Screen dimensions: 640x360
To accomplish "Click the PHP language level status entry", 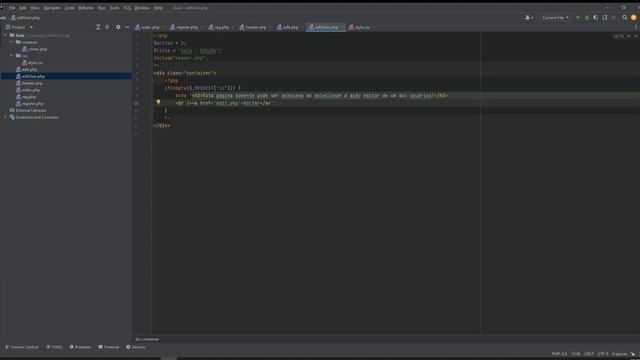I will 559,354.
